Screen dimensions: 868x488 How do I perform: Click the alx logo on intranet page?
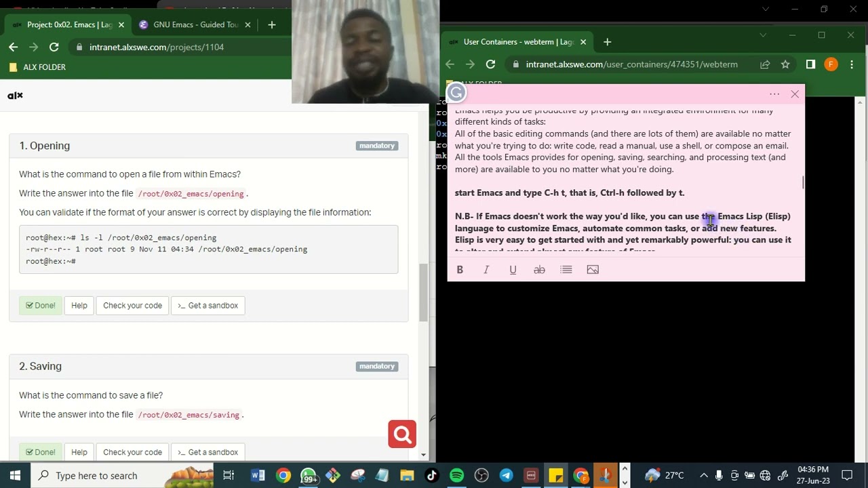[x=15, y=96]
